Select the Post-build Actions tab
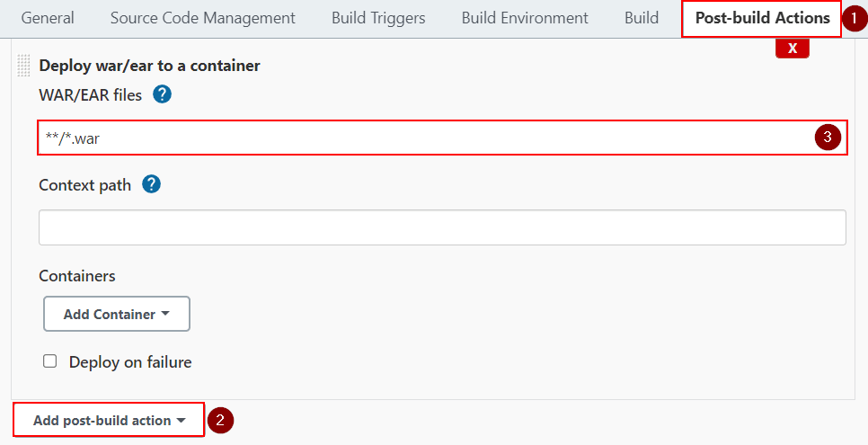Screen dimensions: 868x445 pos(762,18)
